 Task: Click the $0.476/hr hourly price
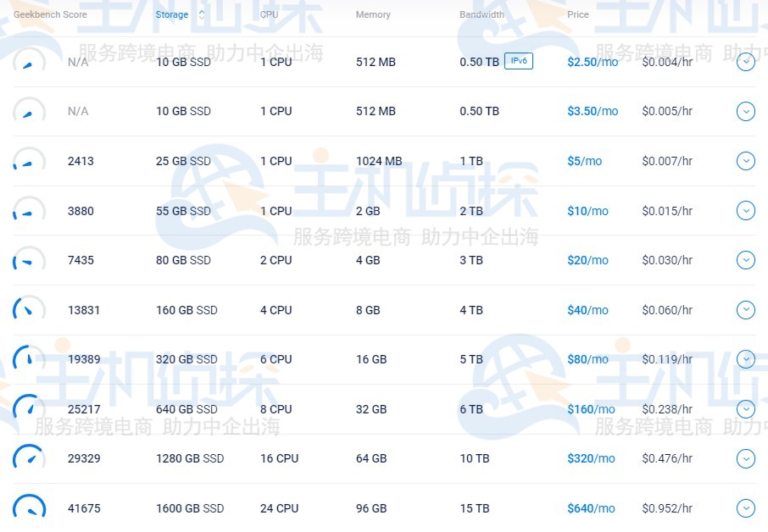coord(667,458)
